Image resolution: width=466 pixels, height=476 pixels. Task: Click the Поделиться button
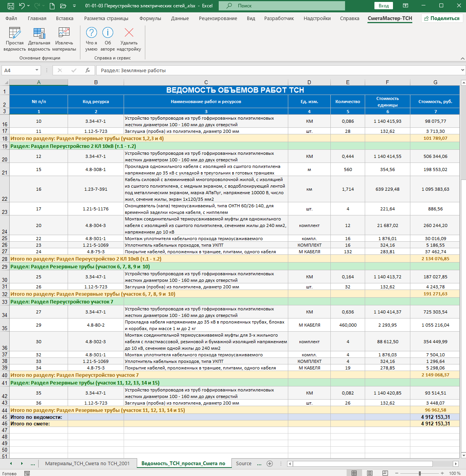click(442, 18)
